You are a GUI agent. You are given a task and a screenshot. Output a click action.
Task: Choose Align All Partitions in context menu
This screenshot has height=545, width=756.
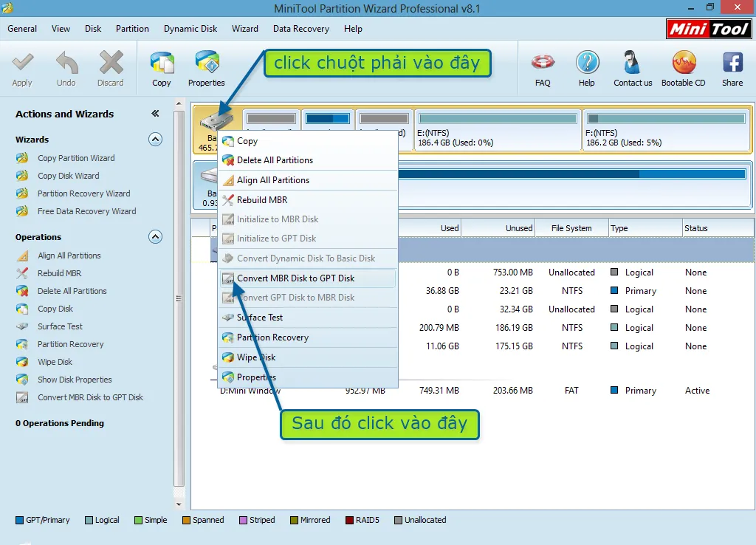(x=308, y=180)
